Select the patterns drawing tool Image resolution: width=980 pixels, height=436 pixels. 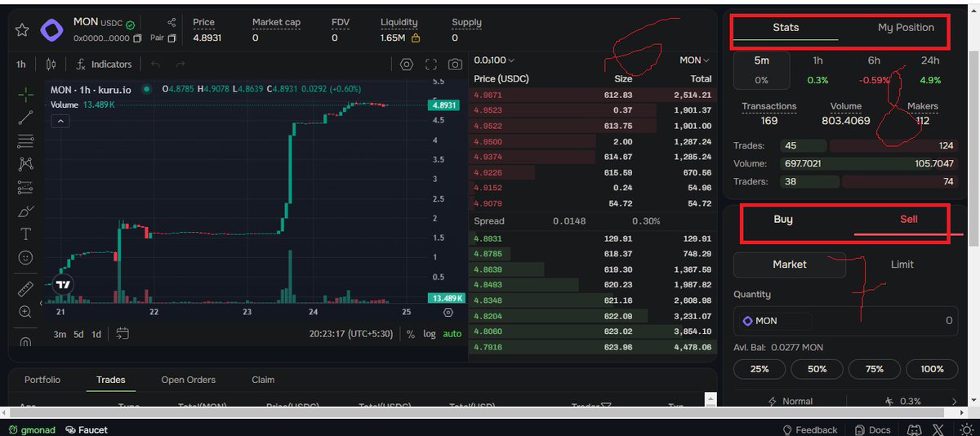25,163
